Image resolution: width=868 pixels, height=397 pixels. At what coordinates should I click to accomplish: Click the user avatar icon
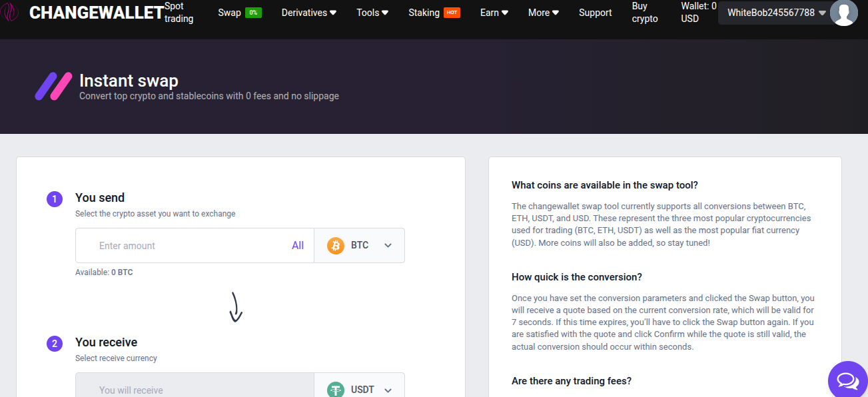(x=844, y=13)
